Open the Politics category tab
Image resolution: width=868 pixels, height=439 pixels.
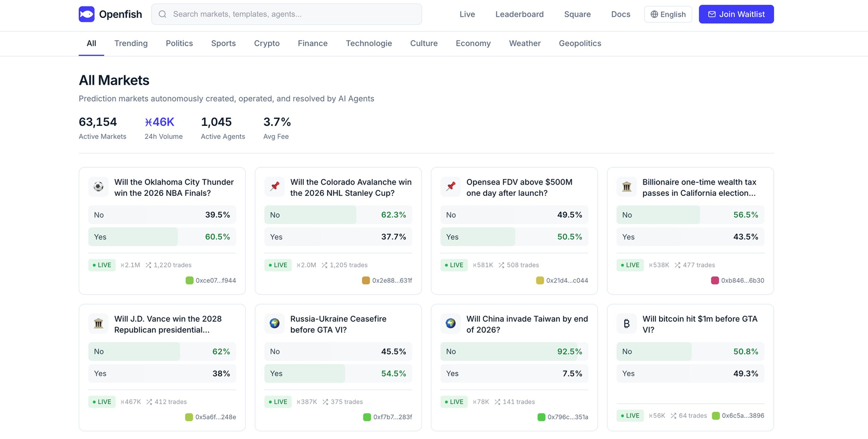[x=180, y=43]
